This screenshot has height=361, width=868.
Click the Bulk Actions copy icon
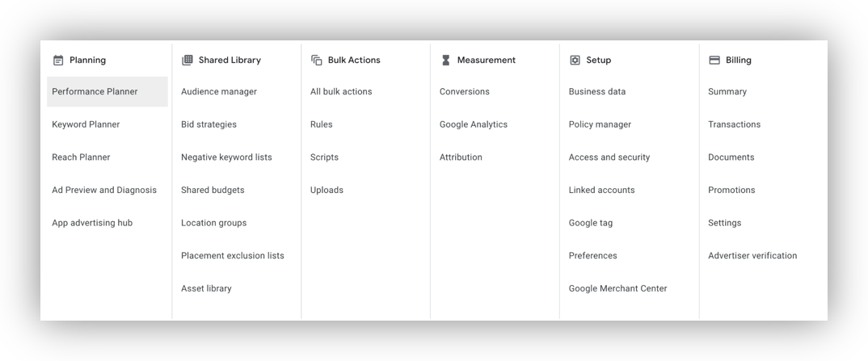[x=317, y=61]
